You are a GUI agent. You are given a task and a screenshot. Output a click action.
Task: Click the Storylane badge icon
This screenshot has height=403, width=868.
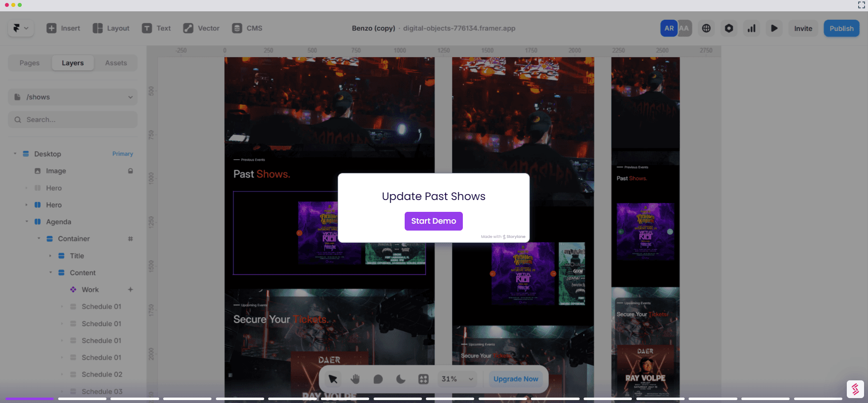(855, 389)
